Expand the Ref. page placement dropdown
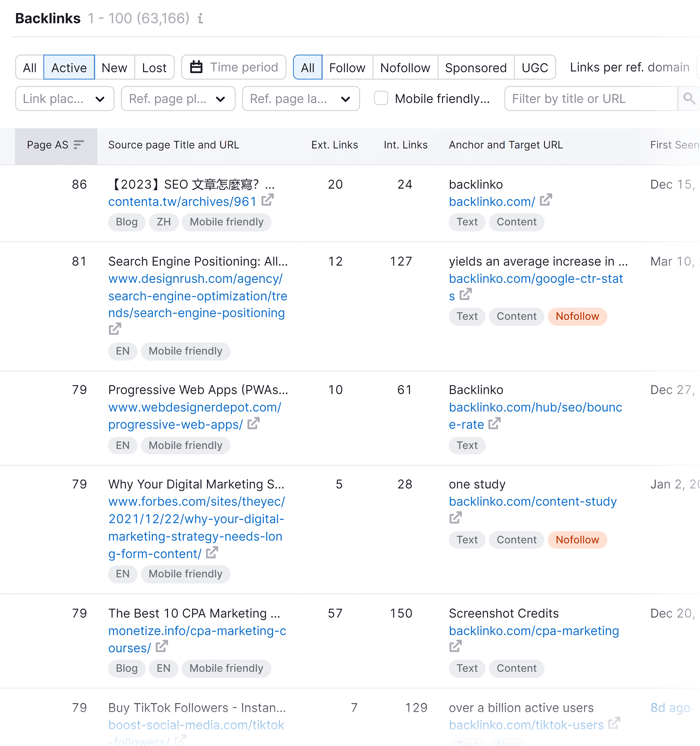Screen dimensions: 700x746 [x=178, y=99]
